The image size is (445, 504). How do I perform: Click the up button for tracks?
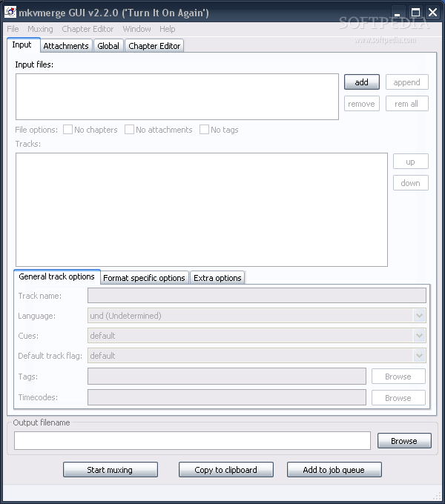411,162
